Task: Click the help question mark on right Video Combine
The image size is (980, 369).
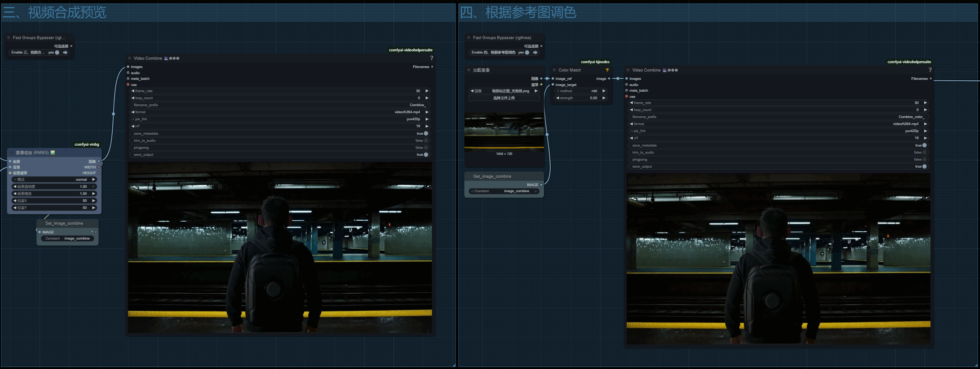Action: tap(930, 70)
